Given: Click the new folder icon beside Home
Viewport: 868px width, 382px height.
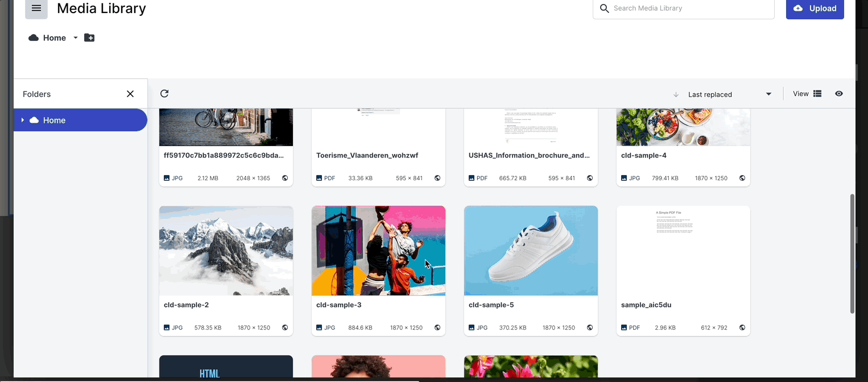Looking at the screenshot, I should [89, 38].
